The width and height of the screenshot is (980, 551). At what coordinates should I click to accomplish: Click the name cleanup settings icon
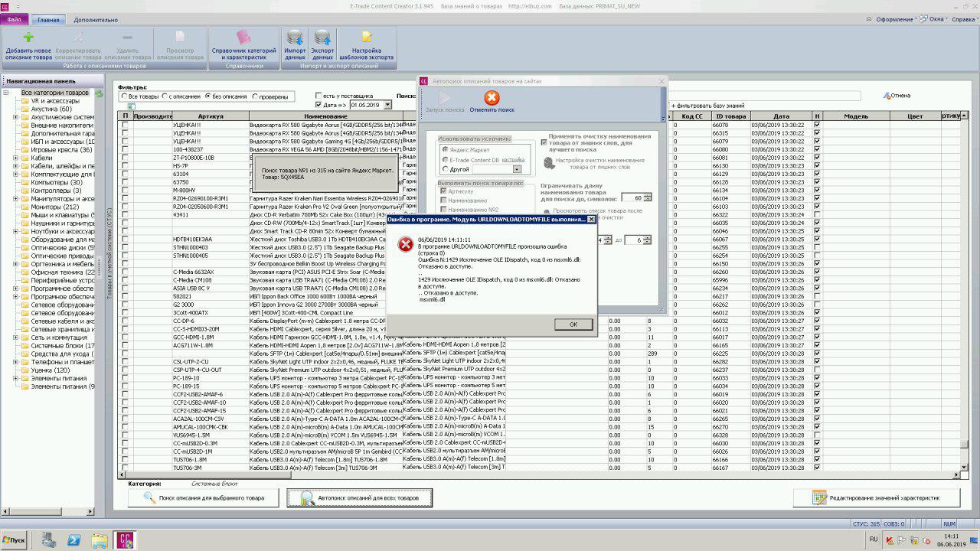pos(548,163)
